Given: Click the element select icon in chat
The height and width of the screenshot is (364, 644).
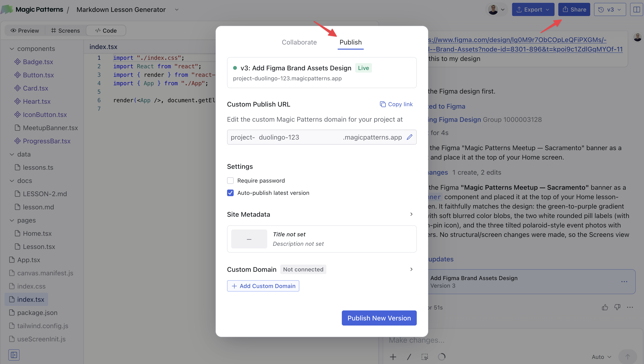Looking at the screenshot, I should [x=424, y=357].
